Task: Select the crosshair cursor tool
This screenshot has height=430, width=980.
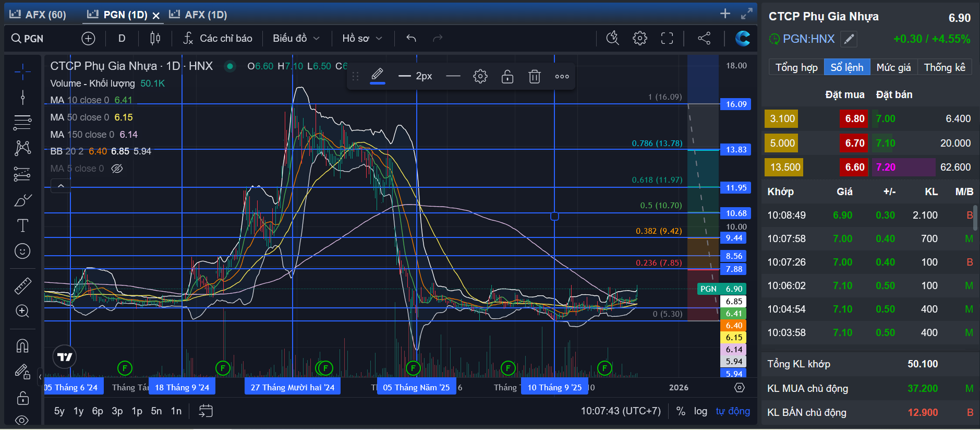Action: pos(22,71)
